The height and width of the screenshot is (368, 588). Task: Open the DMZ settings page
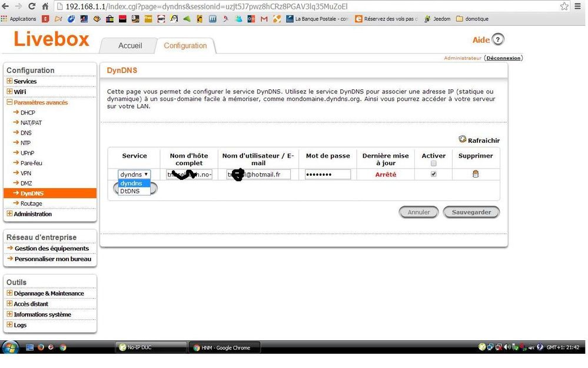26,183
